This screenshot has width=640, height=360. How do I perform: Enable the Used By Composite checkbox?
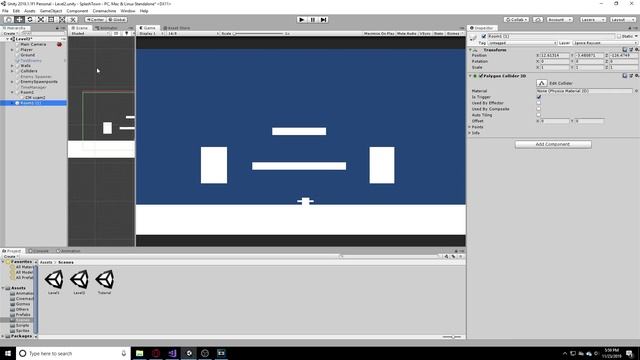539,109
